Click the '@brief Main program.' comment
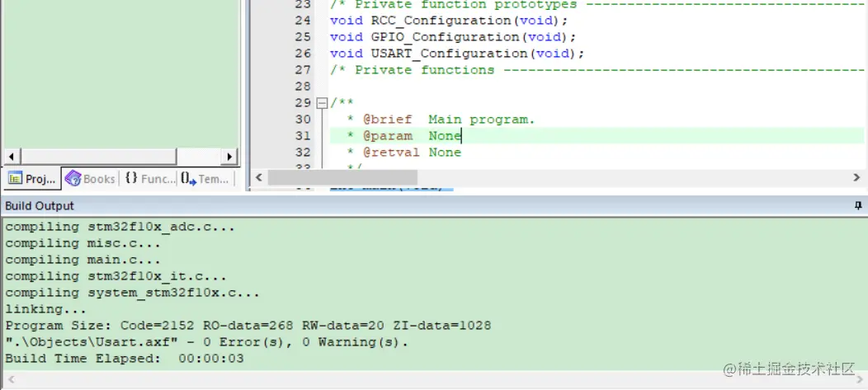The height and width of the screenshot is (390, 868). (441, 120)
